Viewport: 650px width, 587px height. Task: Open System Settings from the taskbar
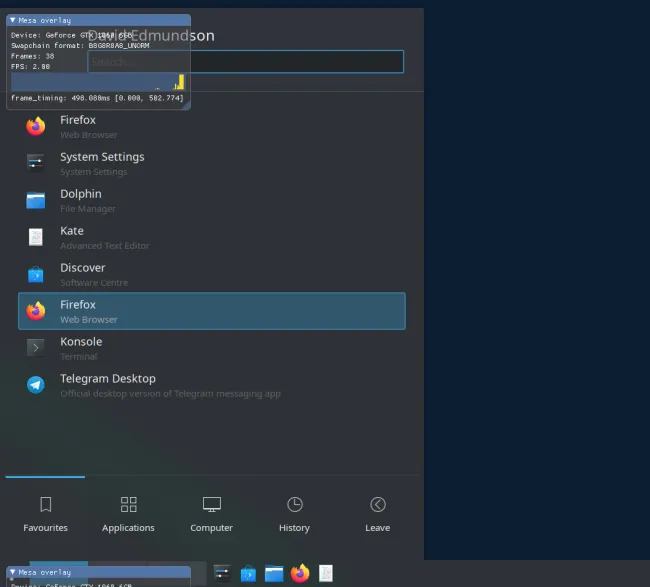tap(222, 574)
